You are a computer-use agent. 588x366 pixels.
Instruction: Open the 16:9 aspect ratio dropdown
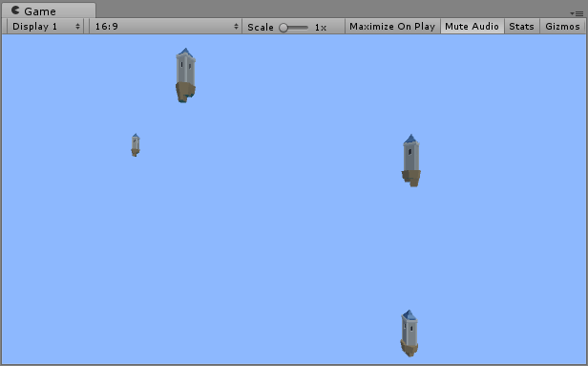click(x=165, y=26)
